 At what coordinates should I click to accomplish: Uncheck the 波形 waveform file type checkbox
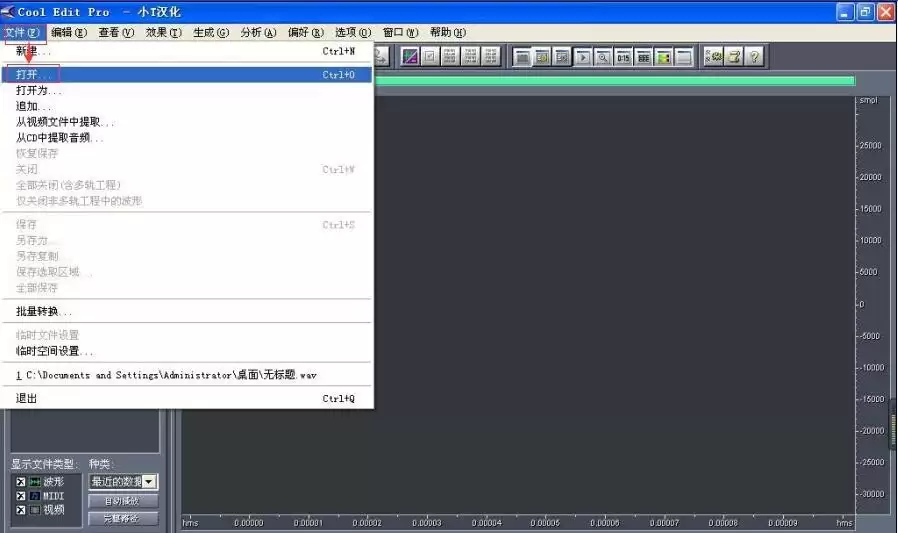coord(21,482)
